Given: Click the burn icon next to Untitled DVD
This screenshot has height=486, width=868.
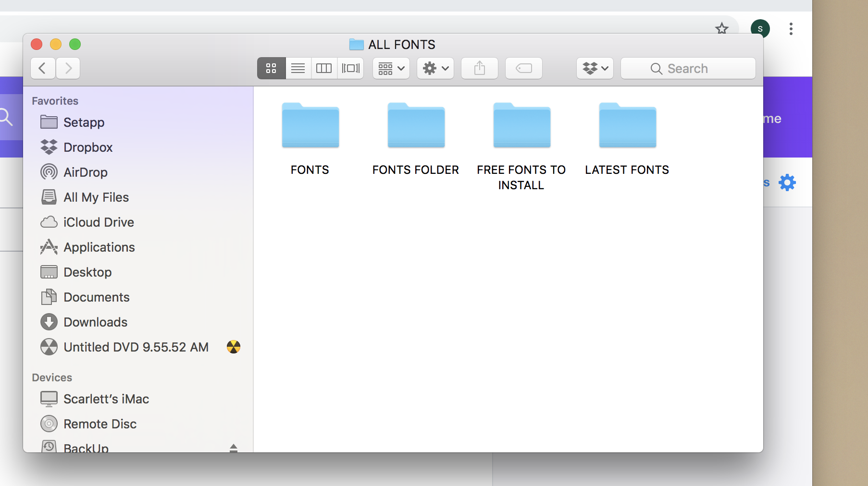Looking at the screenshot, I should point(234,347).
